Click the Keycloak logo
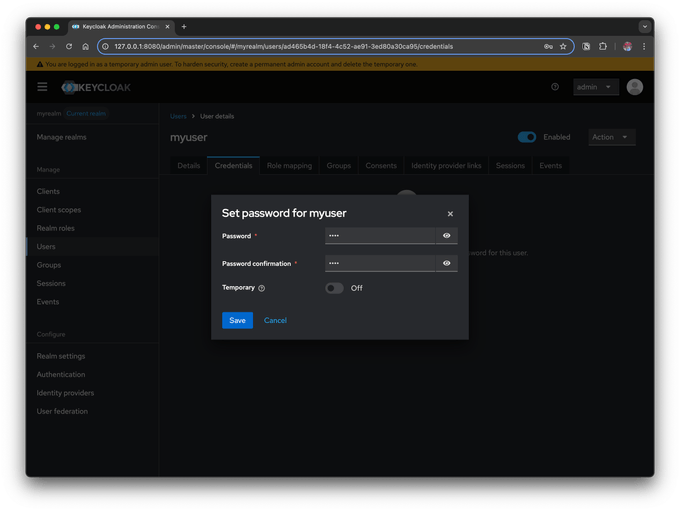680x511 pixels. (x=96, y=87)
